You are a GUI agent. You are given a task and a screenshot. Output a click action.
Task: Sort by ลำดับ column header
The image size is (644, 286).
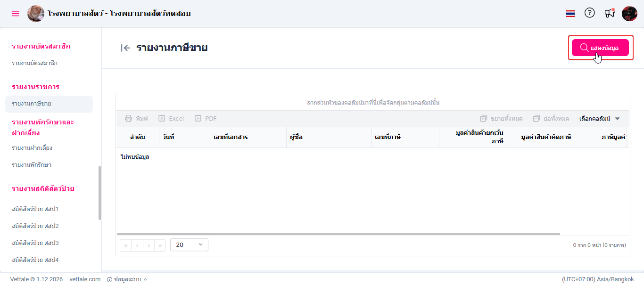click(138, 137)
